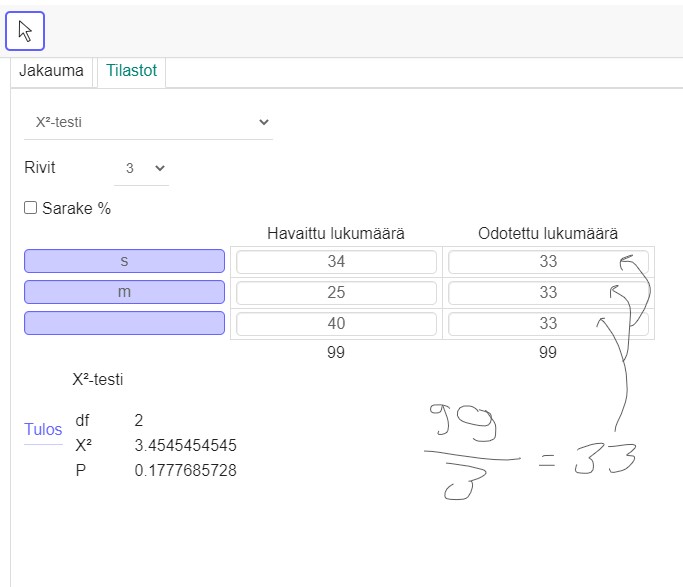Select the P value 0.1777685728

point(185,470)
